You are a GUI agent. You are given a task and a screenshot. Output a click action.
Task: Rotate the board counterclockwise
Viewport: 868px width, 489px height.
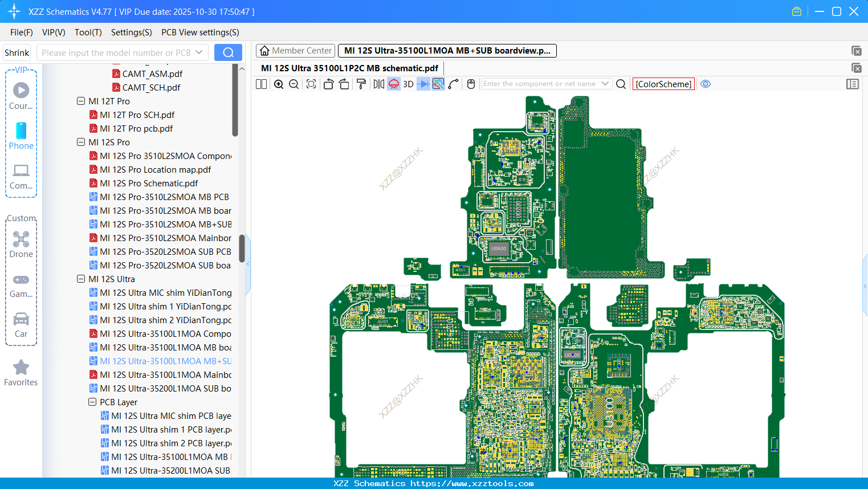328,84
